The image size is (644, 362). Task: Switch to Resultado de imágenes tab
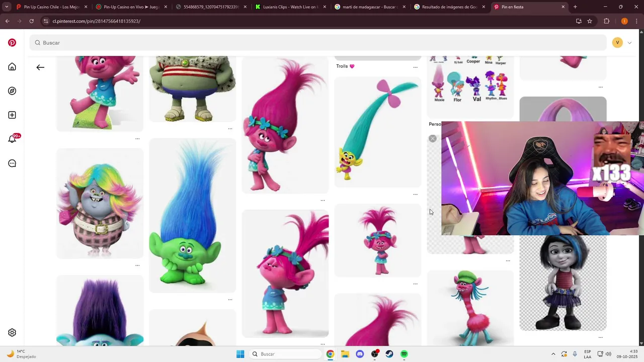(449, 7)
